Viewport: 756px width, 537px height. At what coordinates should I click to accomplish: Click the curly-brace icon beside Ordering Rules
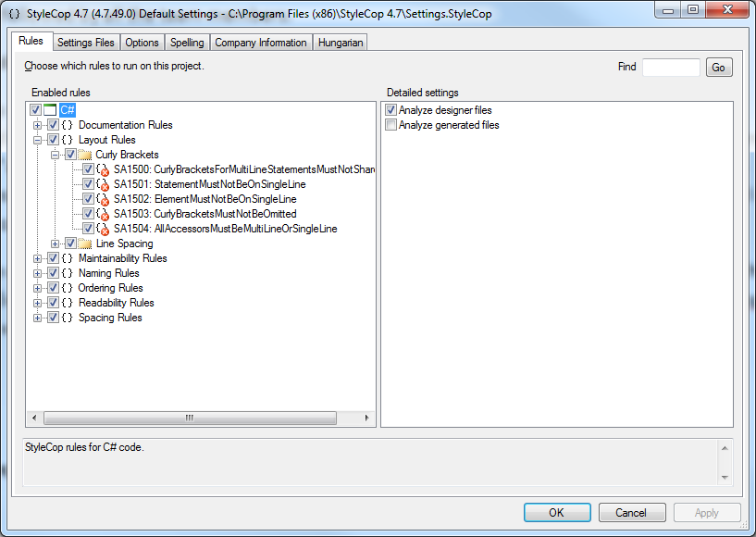(67, 288)
